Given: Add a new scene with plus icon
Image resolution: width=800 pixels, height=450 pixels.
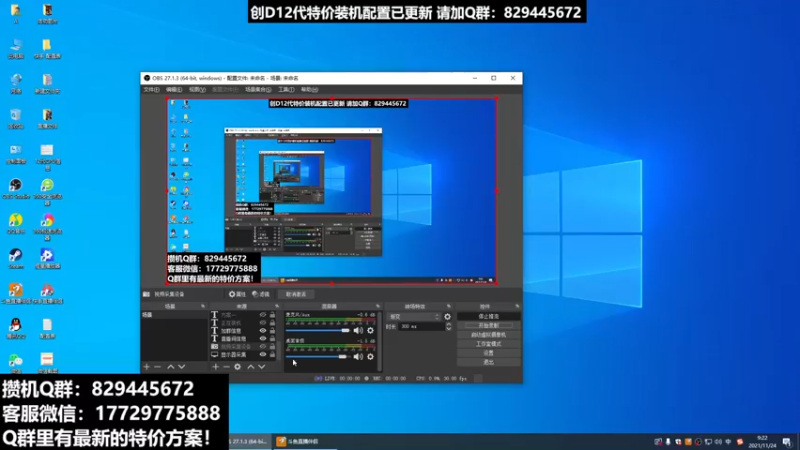Looking at the screenshot, I should click(x=147, y=367).
